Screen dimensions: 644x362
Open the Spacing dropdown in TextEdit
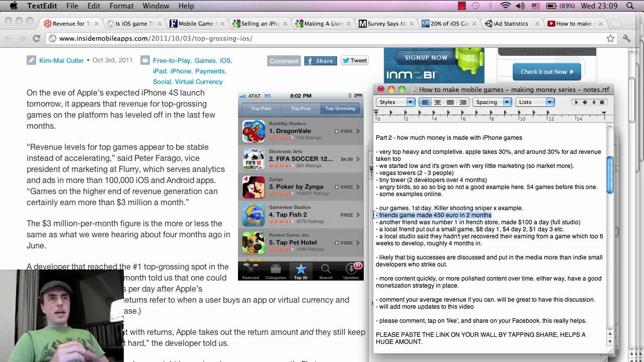[493, 102]
